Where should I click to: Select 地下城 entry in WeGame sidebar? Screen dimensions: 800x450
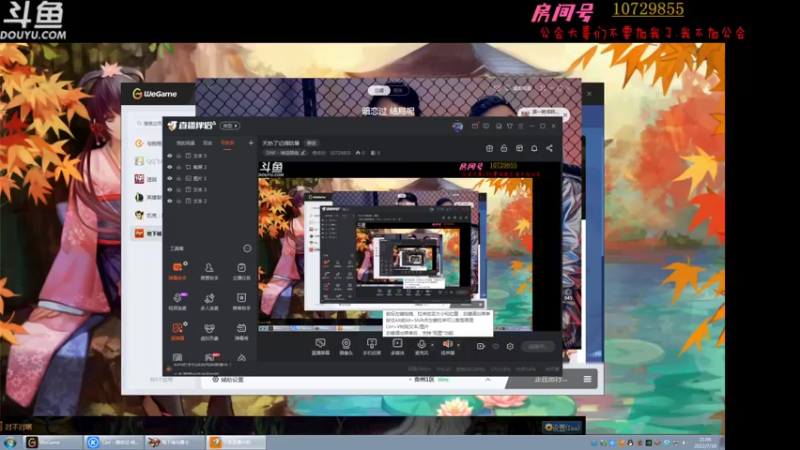pos(148,233)
